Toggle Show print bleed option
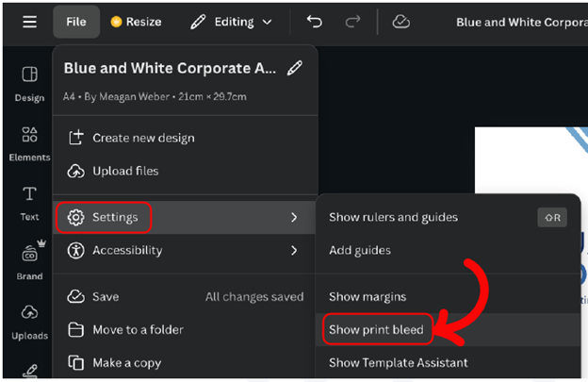 [376, 329]
